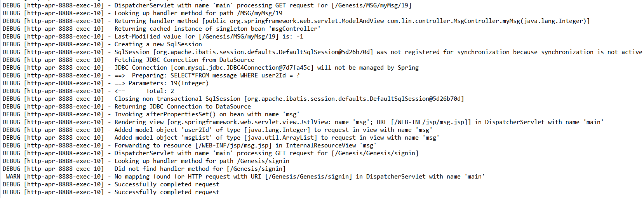Click the Added model object 'user2Id' line
The height and width of the screenshot is (198, 644).
(273, 130)
